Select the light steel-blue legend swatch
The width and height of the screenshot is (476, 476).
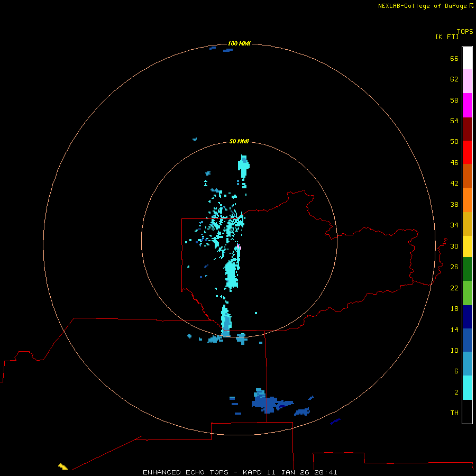pyautogui.click(x=467, y=363)
